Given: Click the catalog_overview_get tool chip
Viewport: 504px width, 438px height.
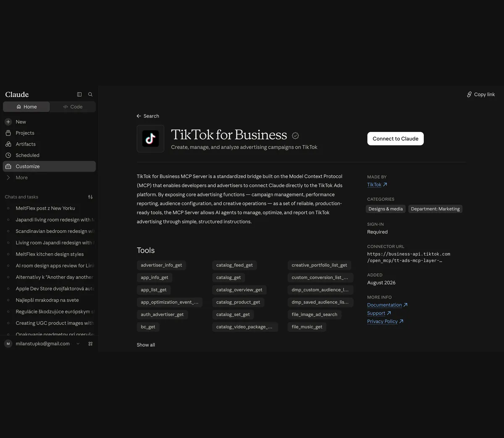Looking at the screenshot, I should coord(239,290).
